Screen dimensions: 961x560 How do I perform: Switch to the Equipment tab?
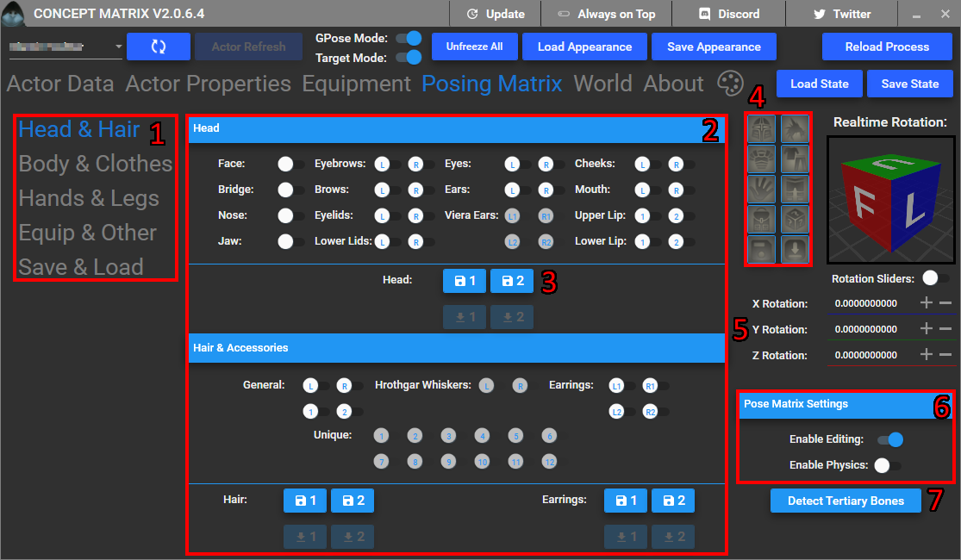pyautogui.click(x=356, y=84)
